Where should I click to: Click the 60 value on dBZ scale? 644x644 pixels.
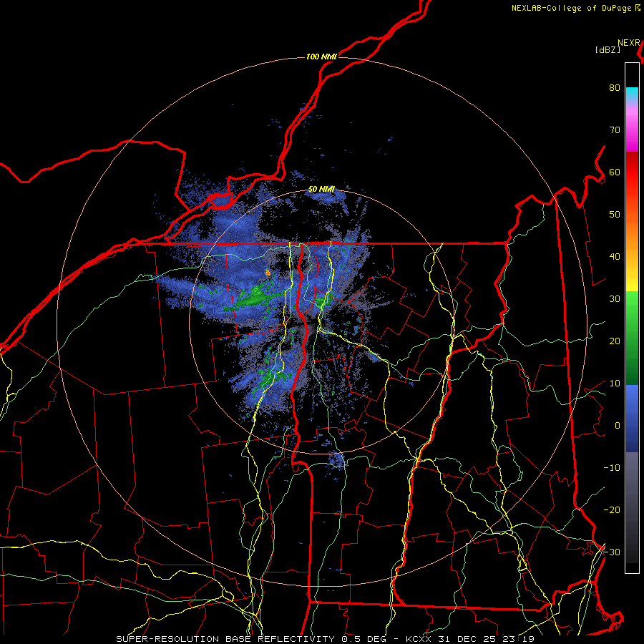[x=615, y=172]
